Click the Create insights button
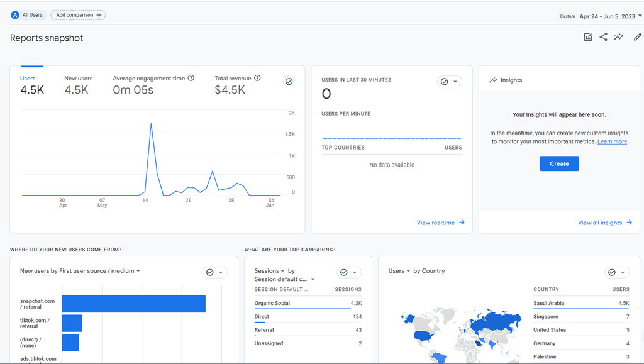Screen dimensions: 644x364 click(559, 163)
